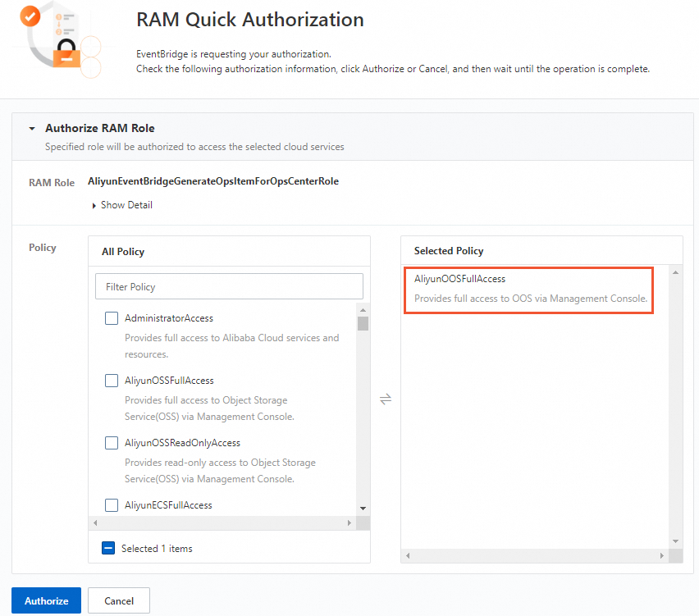The image size is (699, 616).
Task: Check the AliyunOSSFullAccess policy checkbox
Action: 112,381
